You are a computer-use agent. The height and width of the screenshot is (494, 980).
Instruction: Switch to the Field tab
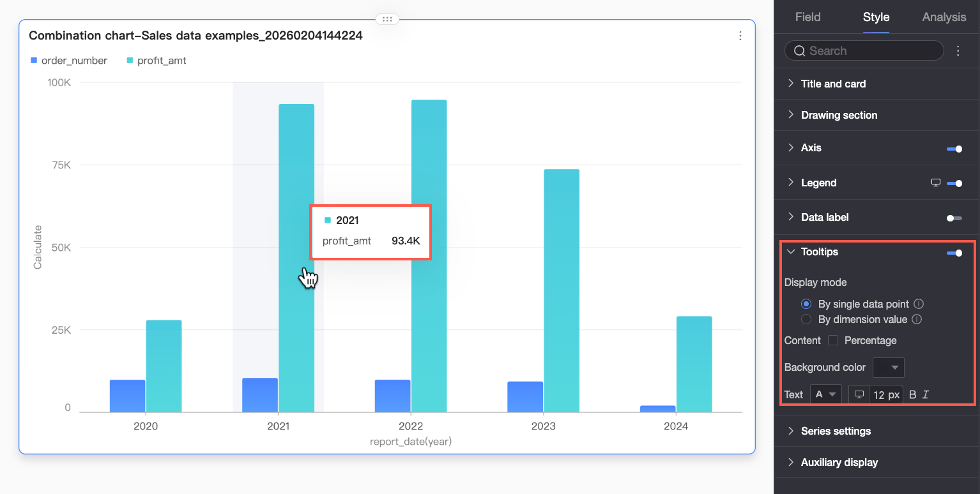(x=808, y=17)
